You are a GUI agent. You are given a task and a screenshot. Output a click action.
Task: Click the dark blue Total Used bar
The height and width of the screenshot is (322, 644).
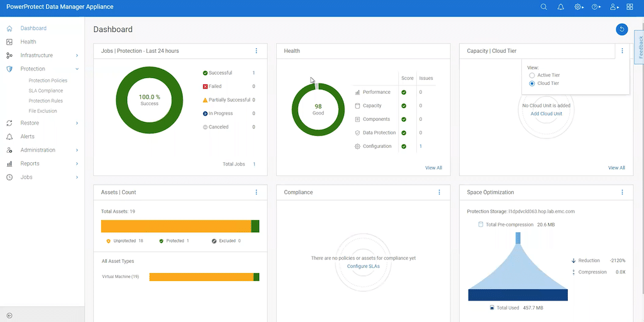[x=518, y=295]
